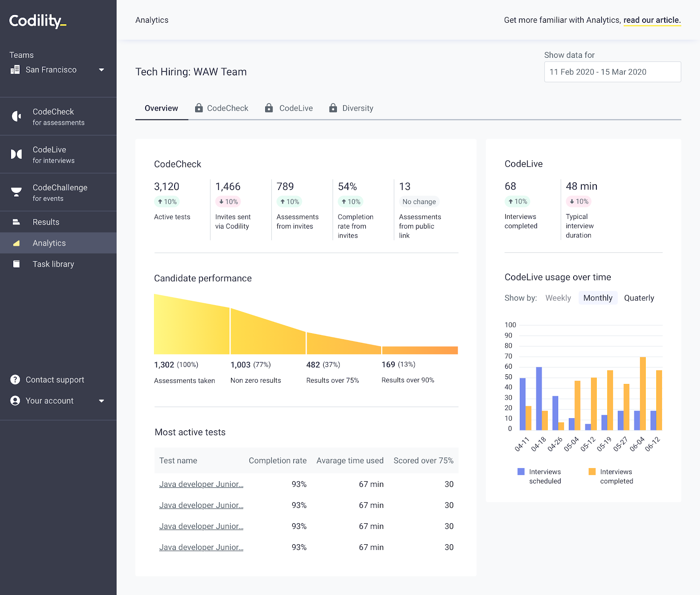Switch to the Overview tab
The width and height of the screenshot is (700, 595).
point(161,108)
